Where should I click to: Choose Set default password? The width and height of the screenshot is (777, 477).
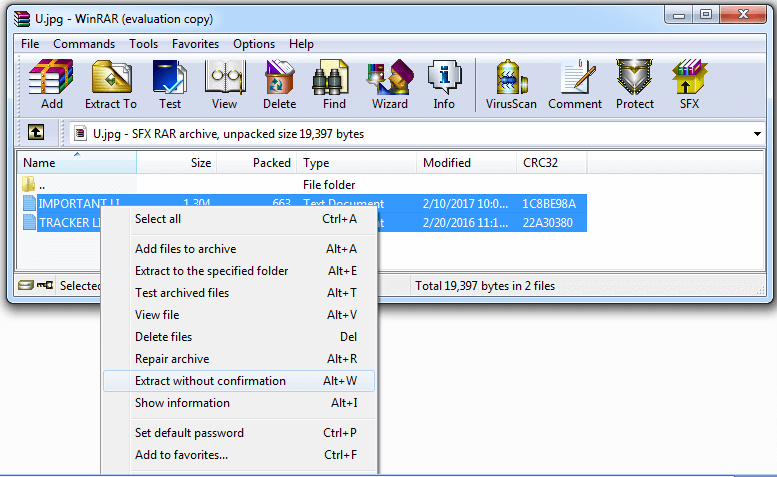pyautogui.click(x=239, y=433)
